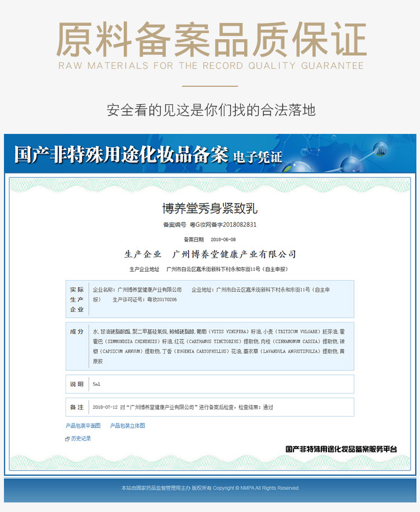Image resolution: width=420 pixels, height=512 pixels.
Task: Click the 安全看的见 tagline sentence
Action: 211,110
